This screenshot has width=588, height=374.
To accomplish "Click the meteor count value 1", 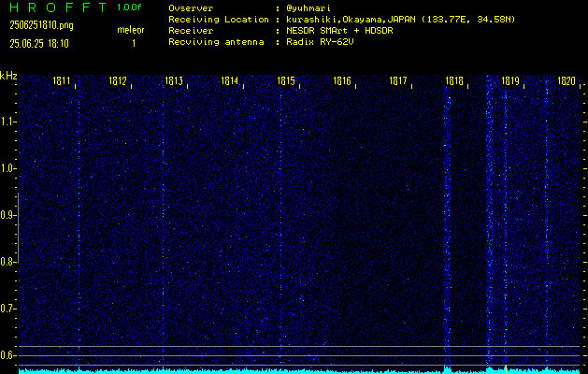I will [134, 44].
